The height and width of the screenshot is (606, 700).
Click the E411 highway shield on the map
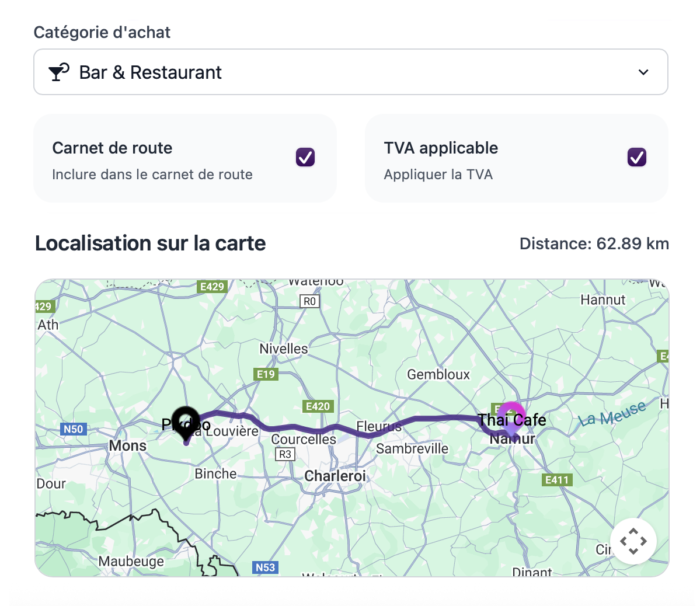coord(556,480)
